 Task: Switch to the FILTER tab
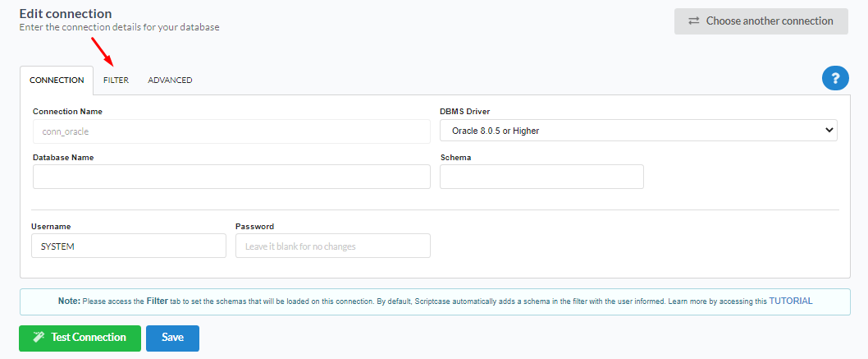click(x=116, y=81)
